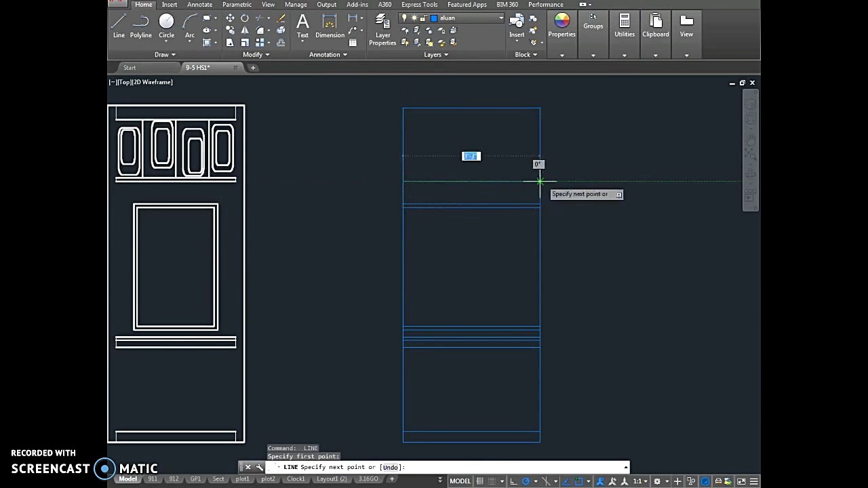The height and width of the screenshot is (488, 868).
Task: Click the command line customize wrench
Action: [259, 467]
